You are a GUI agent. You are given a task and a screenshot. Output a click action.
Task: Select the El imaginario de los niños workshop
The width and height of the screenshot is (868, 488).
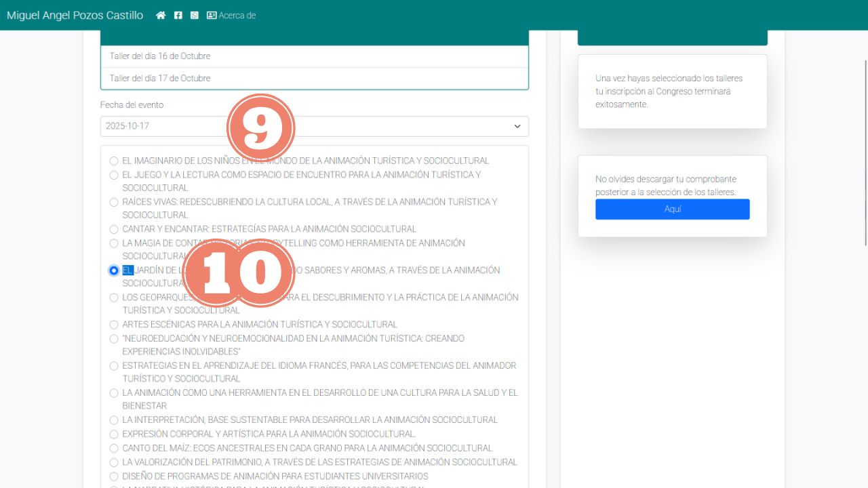[x=114, y=161]
